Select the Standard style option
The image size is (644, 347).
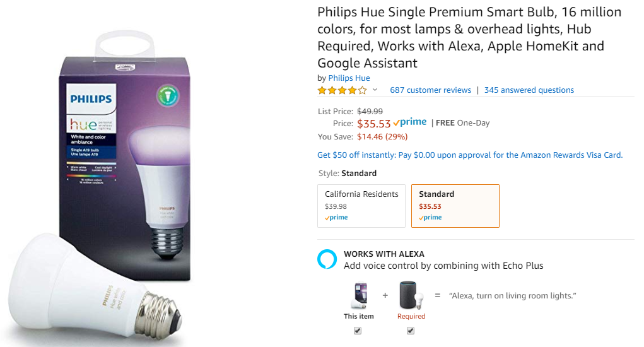(x=455, y=206)
